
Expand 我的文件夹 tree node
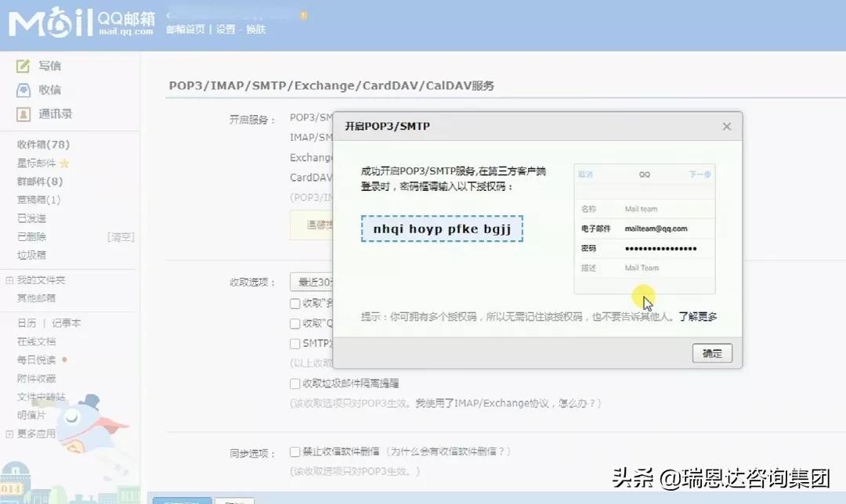click(9, 279)
